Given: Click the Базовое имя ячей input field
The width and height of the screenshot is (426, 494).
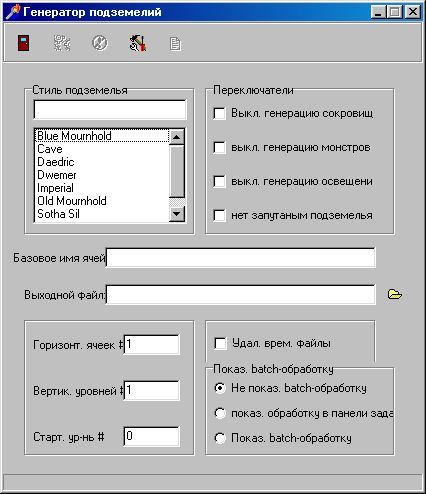Looking at the screenshot, I should (241, 258).
